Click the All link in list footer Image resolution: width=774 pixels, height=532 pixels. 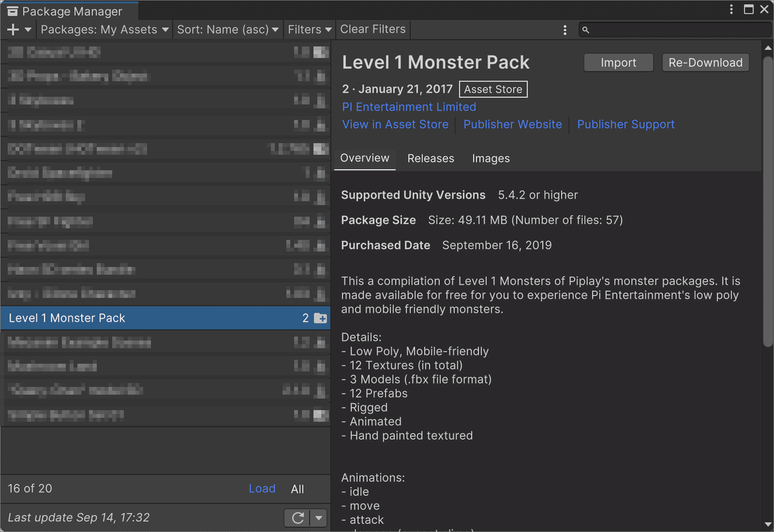click(x=297, y=489)
